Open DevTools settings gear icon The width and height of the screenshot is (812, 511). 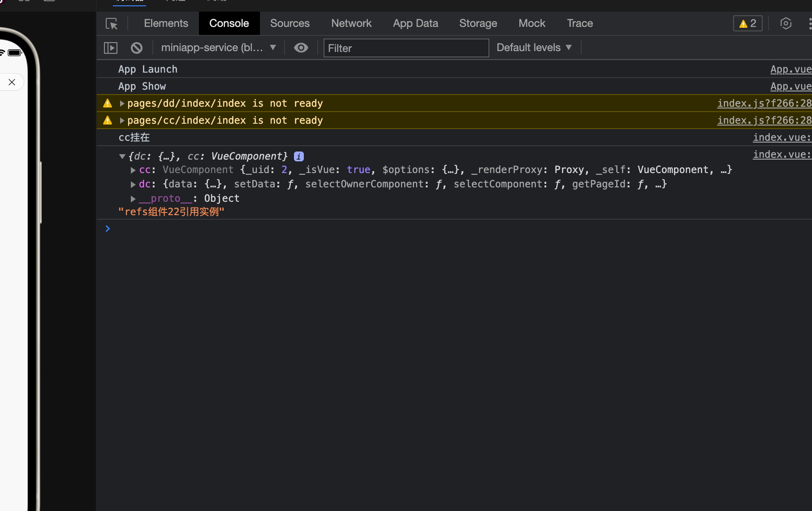786,24
